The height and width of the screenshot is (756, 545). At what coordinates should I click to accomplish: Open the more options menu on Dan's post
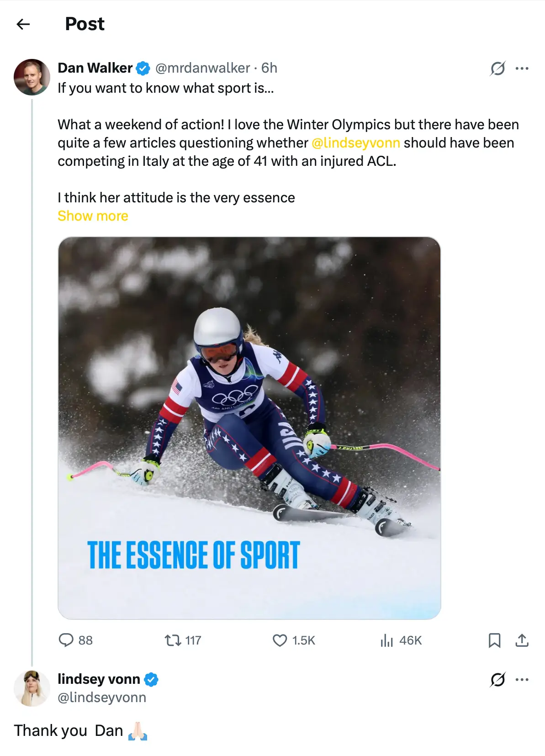523,69
